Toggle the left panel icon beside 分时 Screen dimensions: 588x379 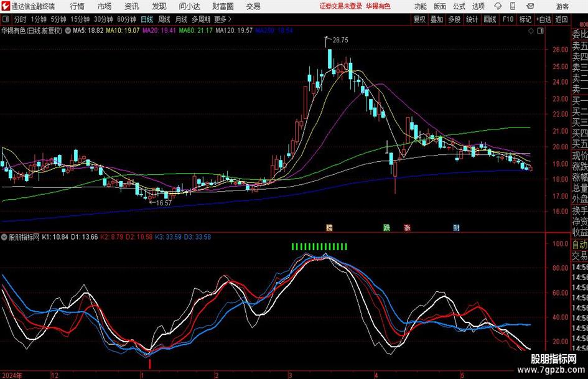(5, 19)
